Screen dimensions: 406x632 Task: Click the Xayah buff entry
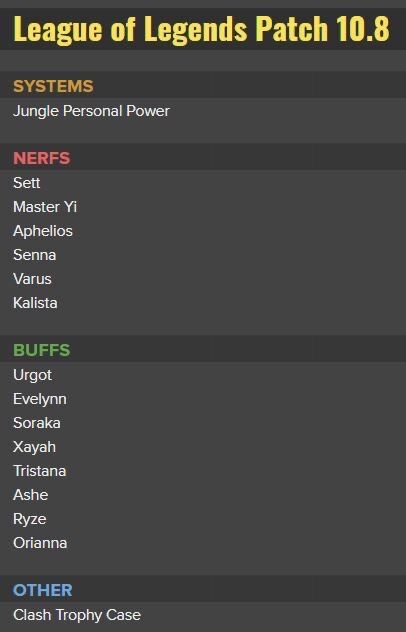34,447
